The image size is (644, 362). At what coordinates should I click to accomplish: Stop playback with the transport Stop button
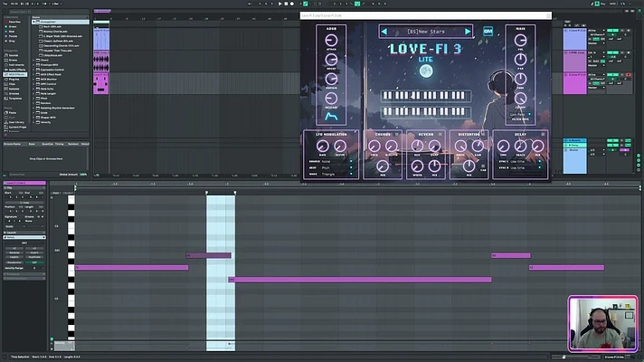pos(286,4)
